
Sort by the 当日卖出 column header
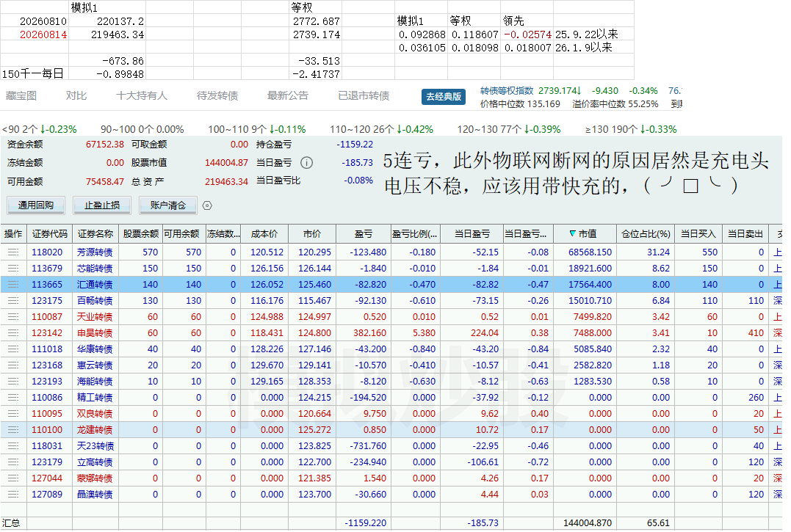click(x=745, y=234)
